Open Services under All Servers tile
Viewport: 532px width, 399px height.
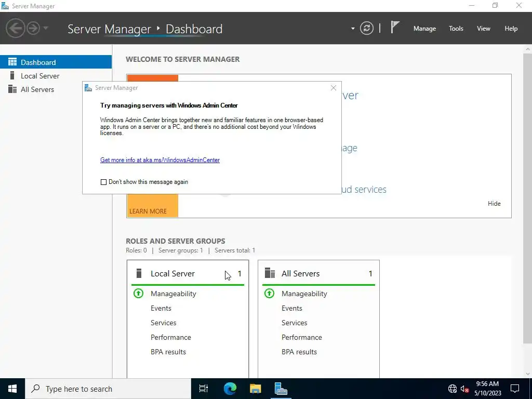click(294, 323)
